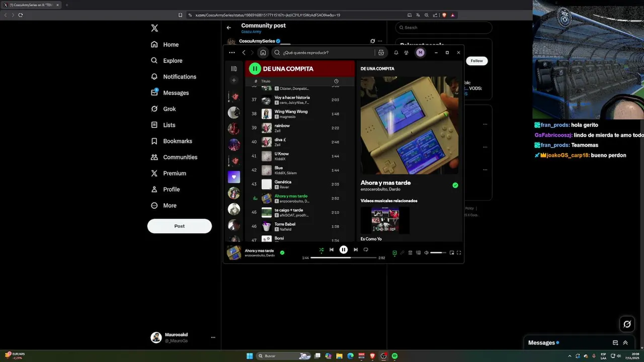This screenshot has width=644, height=362.
Task: Toggle shuffle in Spotify player
Action: [x=321, y=249]
